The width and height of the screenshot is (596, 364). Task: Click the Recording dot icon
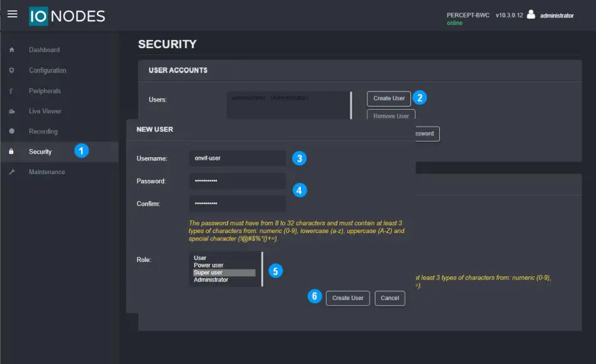tap(11, 131)
